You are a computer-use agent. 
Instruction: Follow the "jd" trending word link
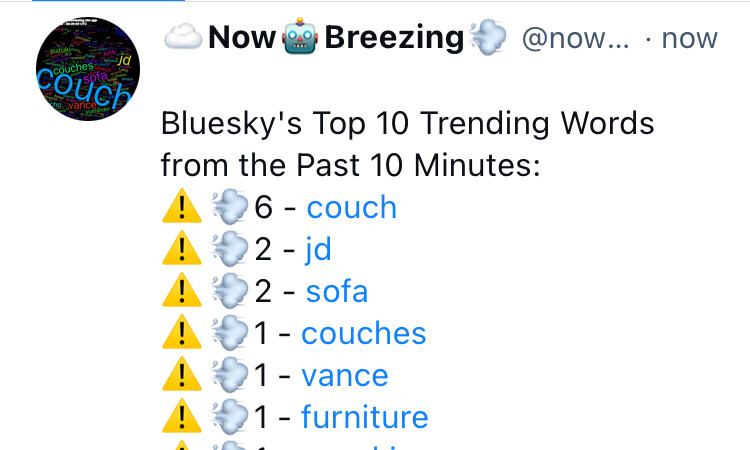point(318,250)
